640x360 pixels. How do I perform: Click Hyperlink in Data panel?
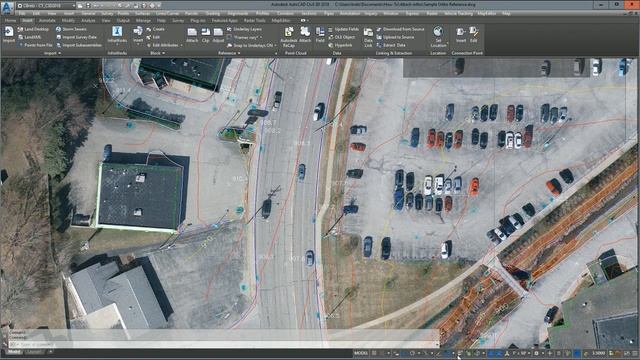340,45
